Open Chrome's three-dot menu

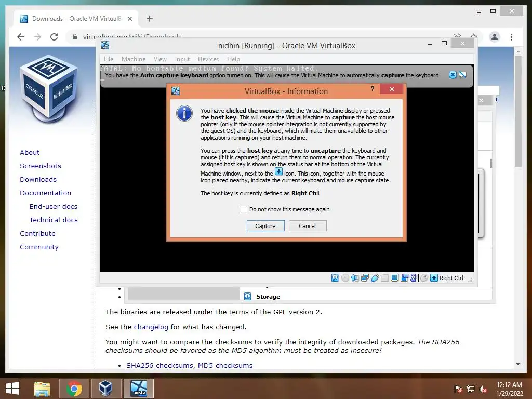coord(511,37)
